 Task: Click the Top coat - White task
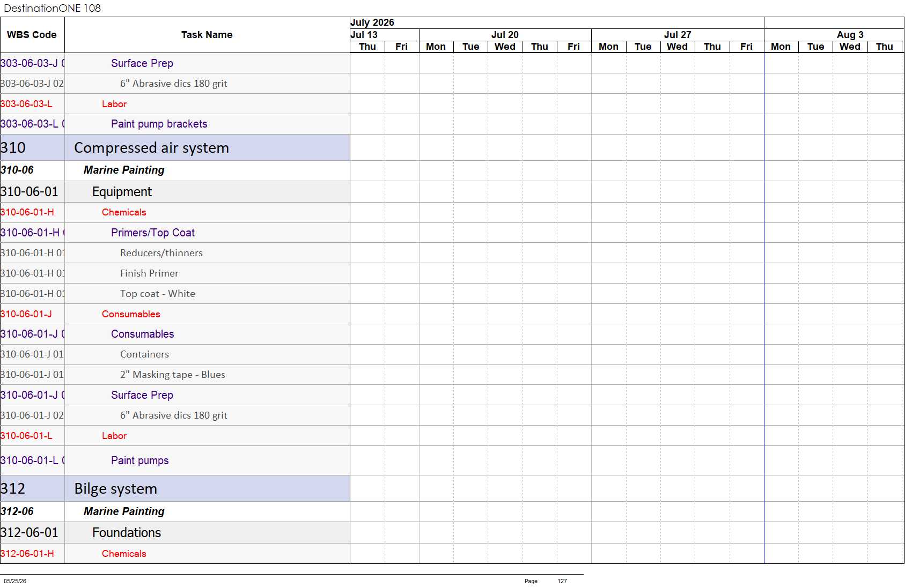pyautogui.click(x=157, y=294)
